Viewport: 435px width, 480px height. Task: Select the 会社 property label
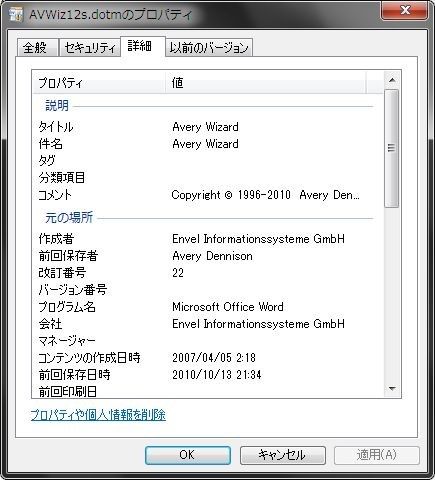click(50, 324)
